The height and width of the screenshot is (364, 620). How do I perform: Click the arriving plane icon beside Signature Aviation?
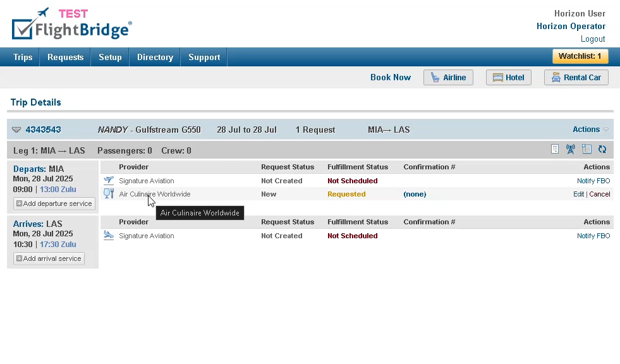tap(109, 236)
